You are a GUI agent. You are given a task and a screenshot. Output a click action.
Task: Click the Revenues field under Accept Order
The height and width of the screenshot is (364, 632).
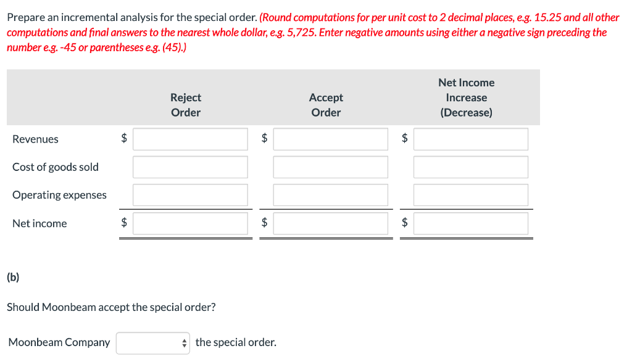(x=330, y=139)
